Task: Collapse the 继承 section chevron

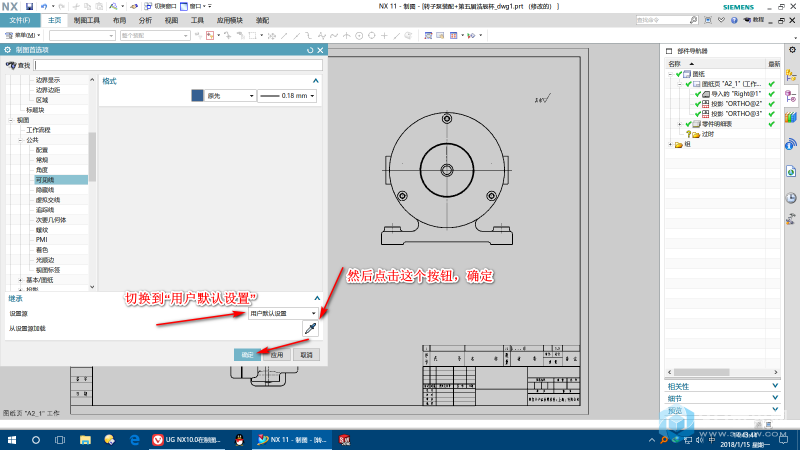Action: coord(317,298)
